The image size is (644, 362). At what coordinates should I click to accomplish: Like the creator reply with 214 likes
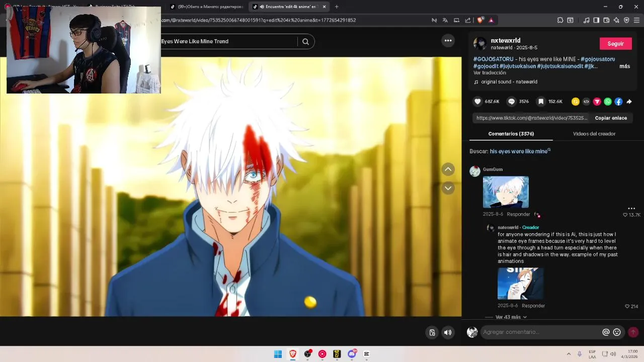pyautogui.click(x=627, y=306)
